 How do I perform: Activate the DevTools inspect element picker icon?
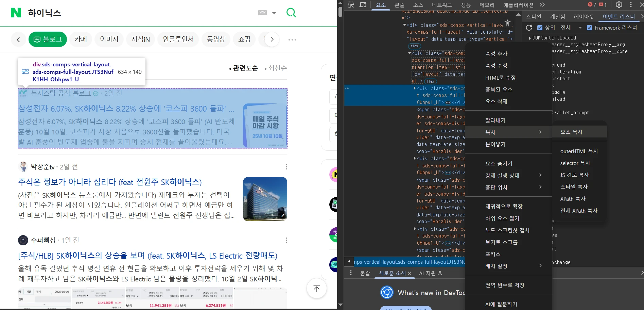351,5
